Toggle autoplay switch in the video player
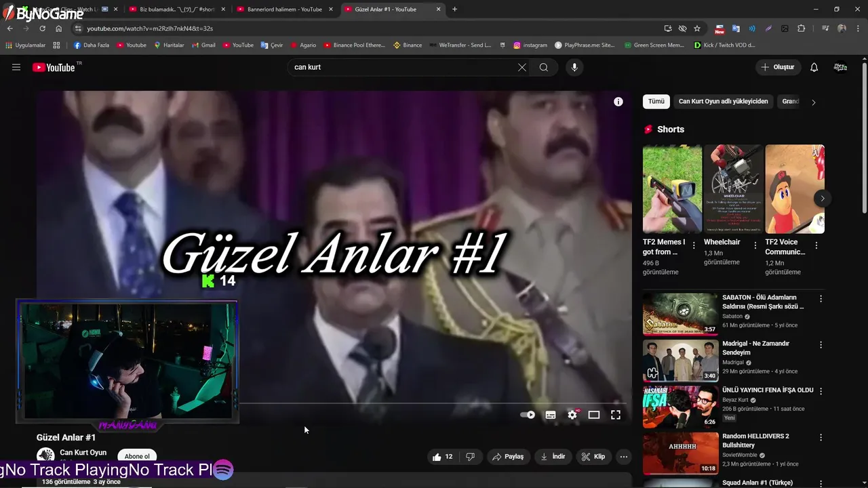 (528, 415)
